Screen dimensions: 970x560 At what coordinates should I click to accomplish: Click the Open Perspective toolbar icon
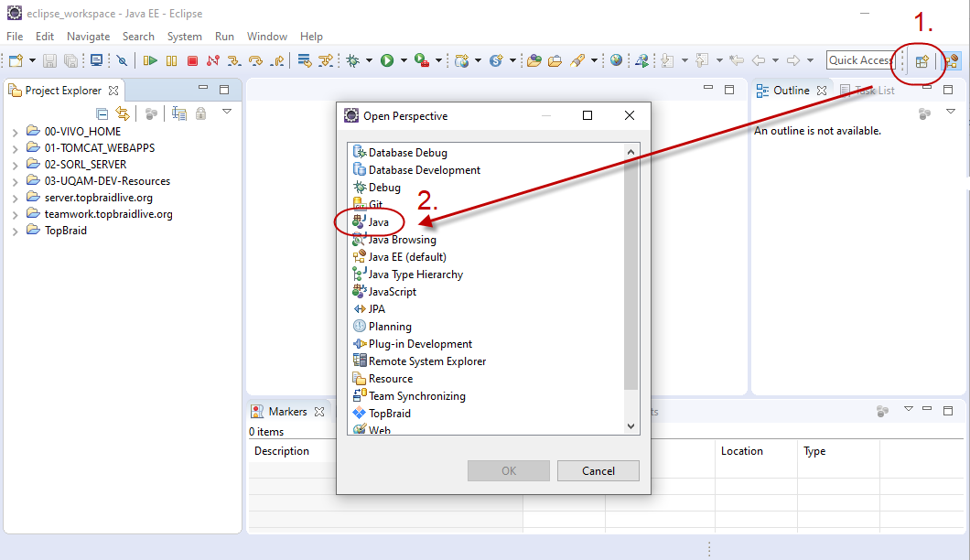click(921, 61)
